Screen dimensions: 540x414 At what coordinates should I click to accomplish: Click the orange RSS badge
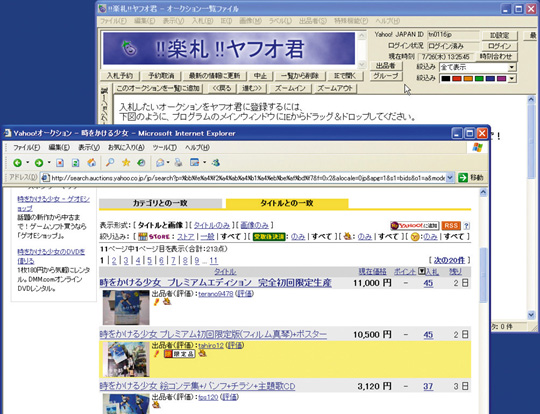pos(451,226)
